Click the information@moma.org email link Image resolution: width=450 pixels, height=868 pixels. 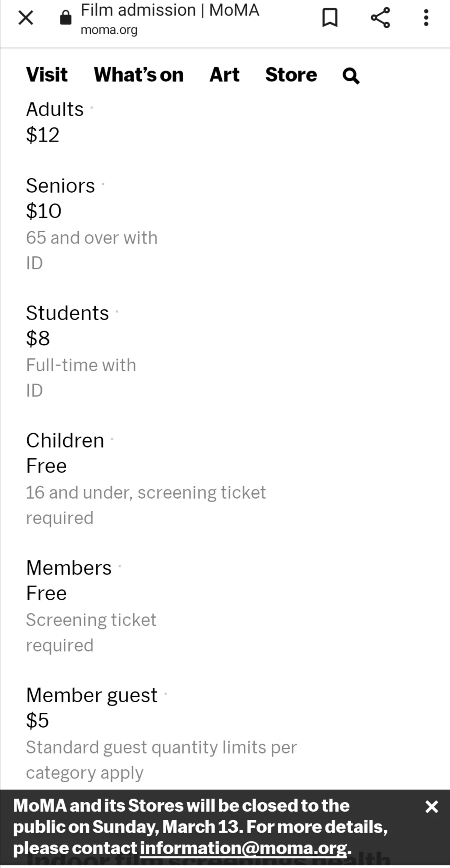point(243,848)
